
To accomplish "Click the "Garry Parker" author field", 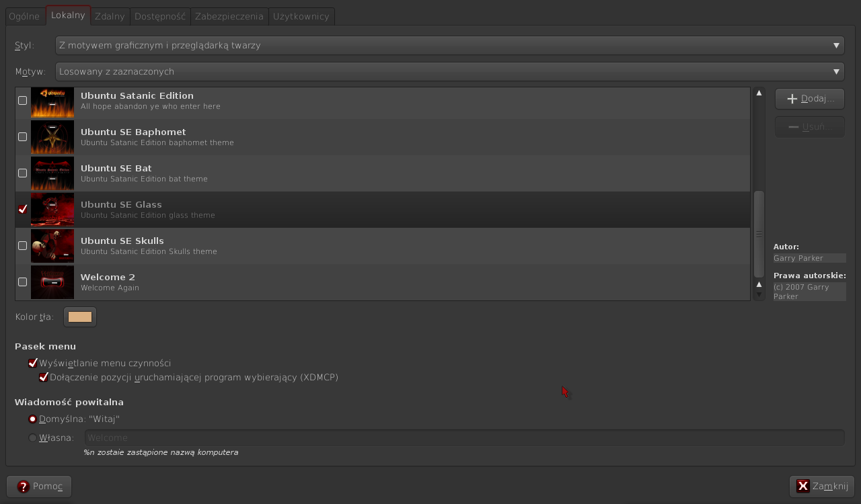I will (809, 258).
